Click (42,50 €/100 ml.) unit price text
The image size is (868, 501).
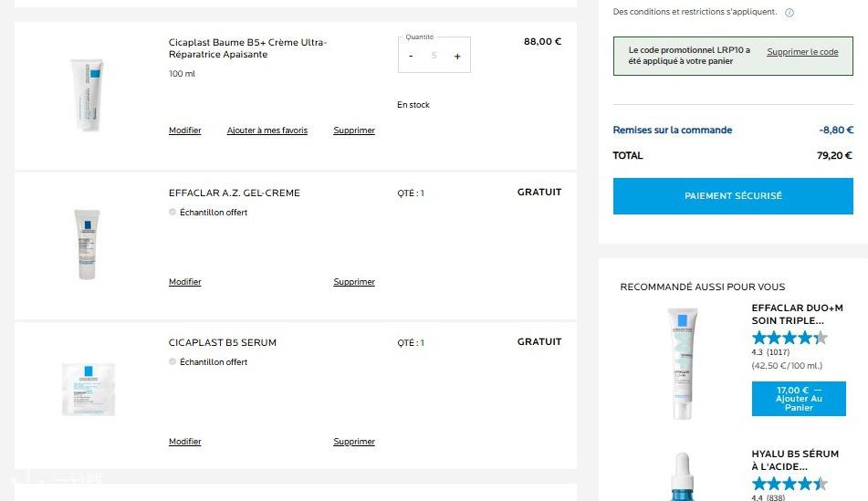point(787,366)
